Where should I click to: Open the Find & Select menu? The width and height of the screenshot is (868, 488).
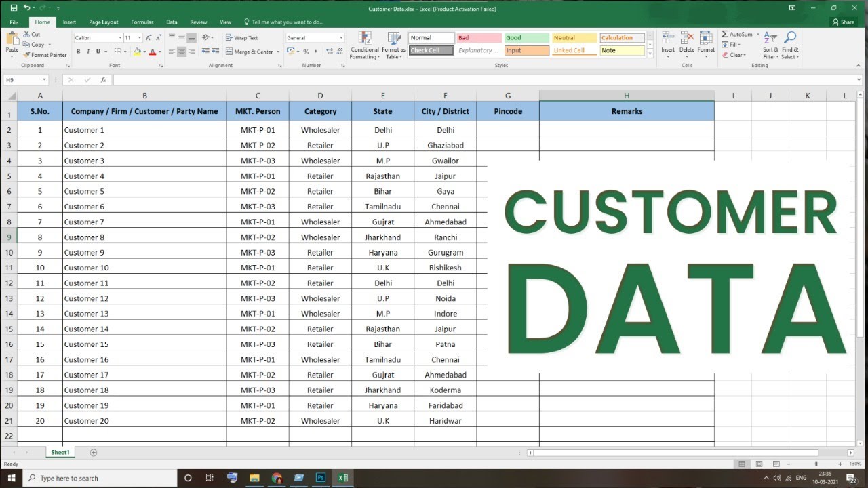click(790, 45)
